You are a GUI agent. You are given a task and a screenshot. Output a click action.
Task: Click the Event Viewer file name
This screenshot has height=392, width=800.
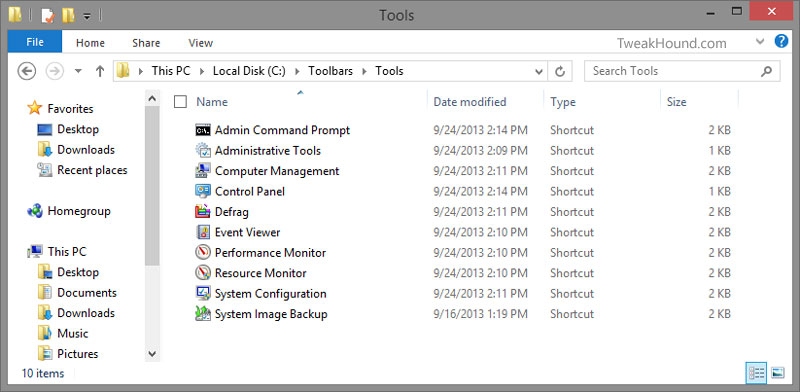tap(247, 232)
